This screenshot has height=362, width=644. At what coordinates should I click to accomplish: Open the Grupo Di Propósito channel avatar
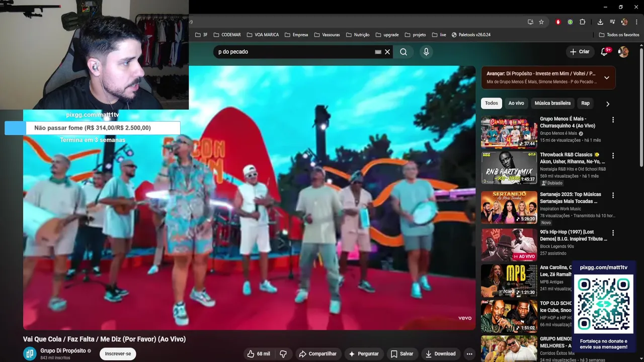point(30,354)
